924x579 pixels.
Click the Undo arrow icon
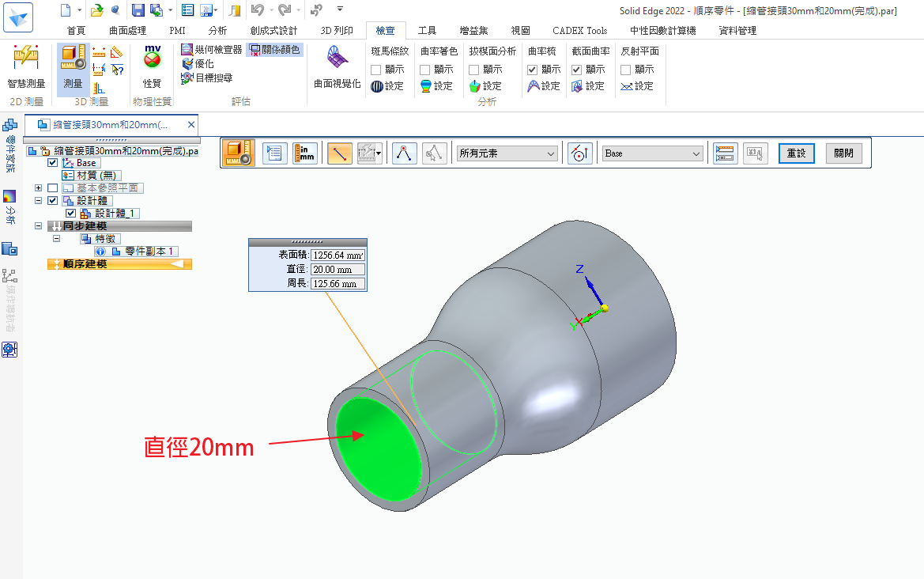257,10
